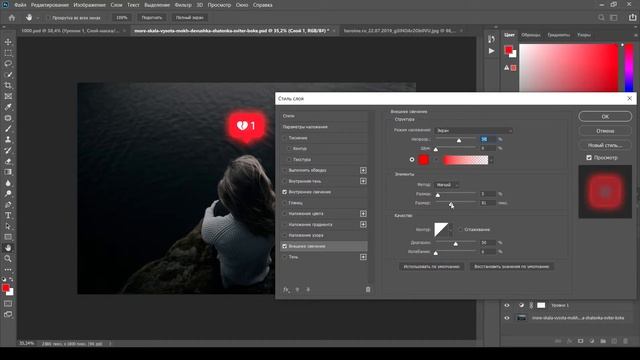The height and width of the screenshot is (360, 640).
Task: Click the Отмена button
Action: pyautogui.click(x=605, y=131)
